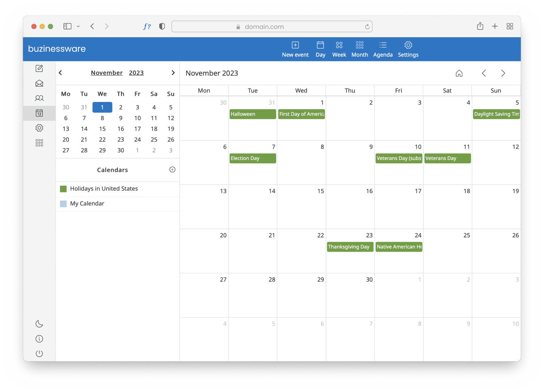
Task: Select 15 in the mini calendar
Action: [102, 129]
